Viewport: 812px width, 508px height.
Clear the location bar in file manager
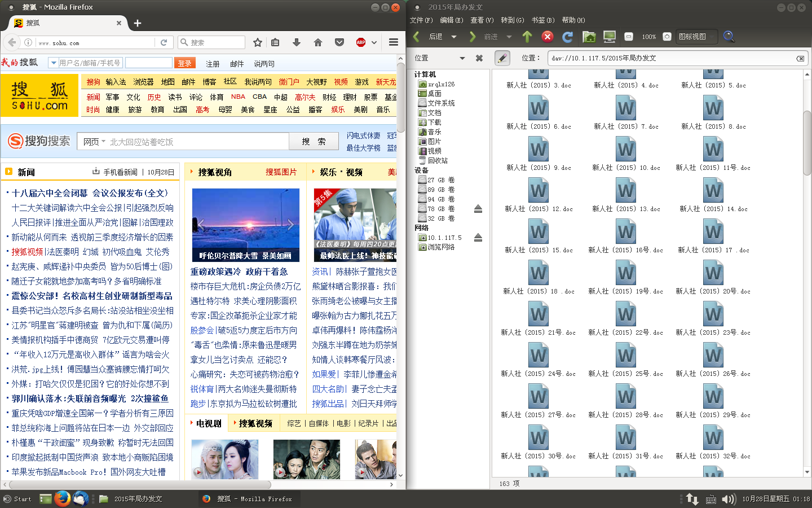[x=800, y=58]
